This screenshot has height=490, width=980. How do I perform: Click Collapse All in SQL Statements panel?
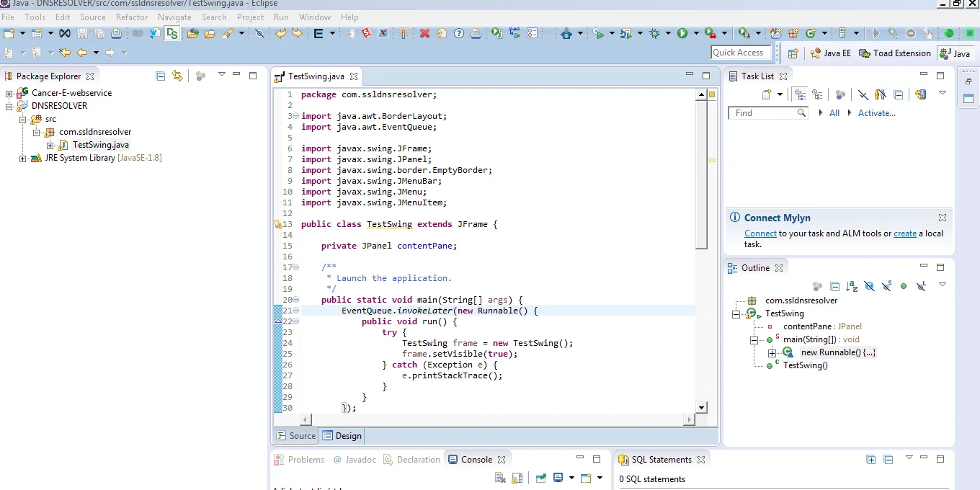tap(888, 459)
